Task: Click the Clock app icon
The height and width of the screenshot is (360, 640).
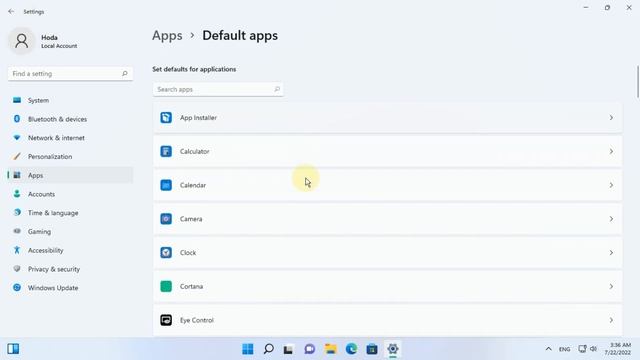Action: [x=166, y=253]
